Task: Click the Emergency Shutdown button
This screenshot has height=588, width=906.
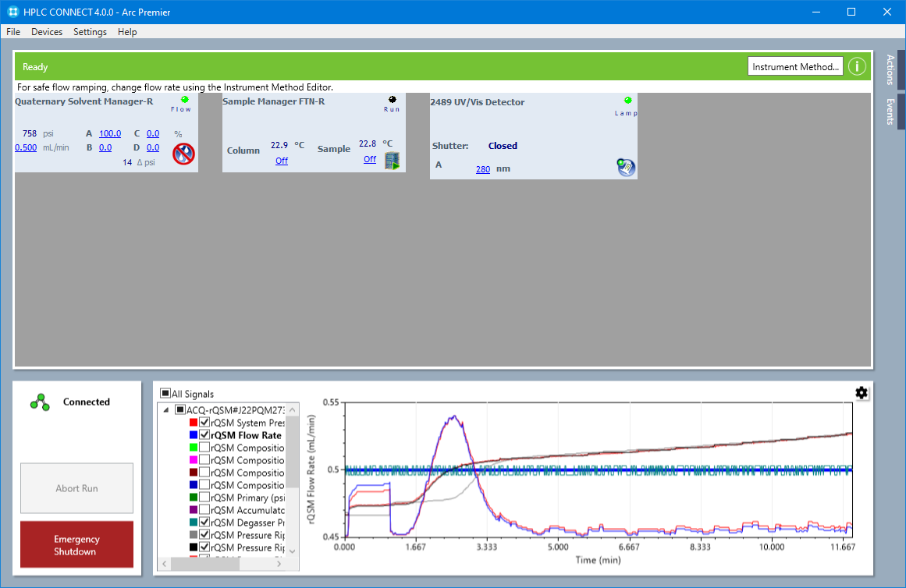Action: [76, 544]
